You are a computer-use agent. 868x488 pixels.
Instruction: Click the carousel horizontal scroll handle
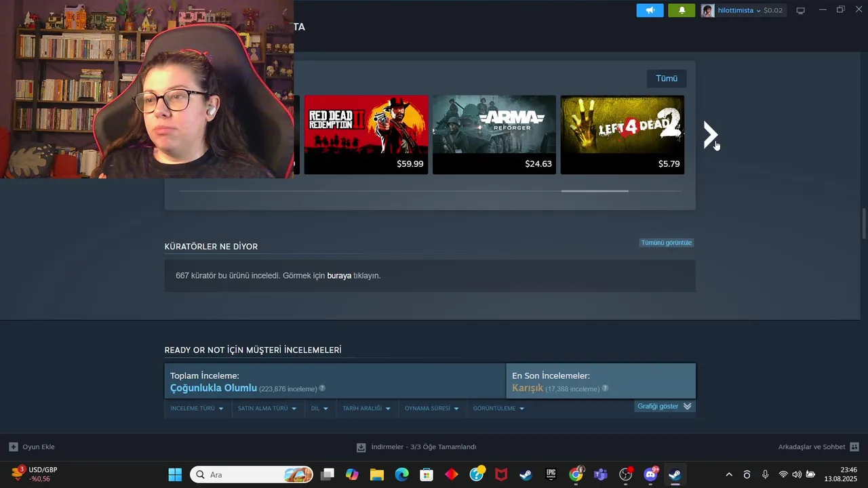coord(595,191)
